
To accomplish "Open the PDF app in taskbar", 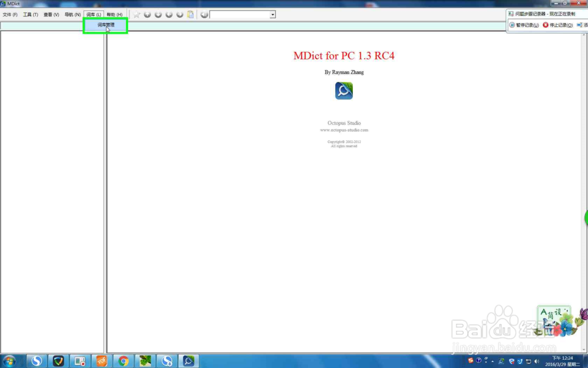I will click(x=102, y=362).
